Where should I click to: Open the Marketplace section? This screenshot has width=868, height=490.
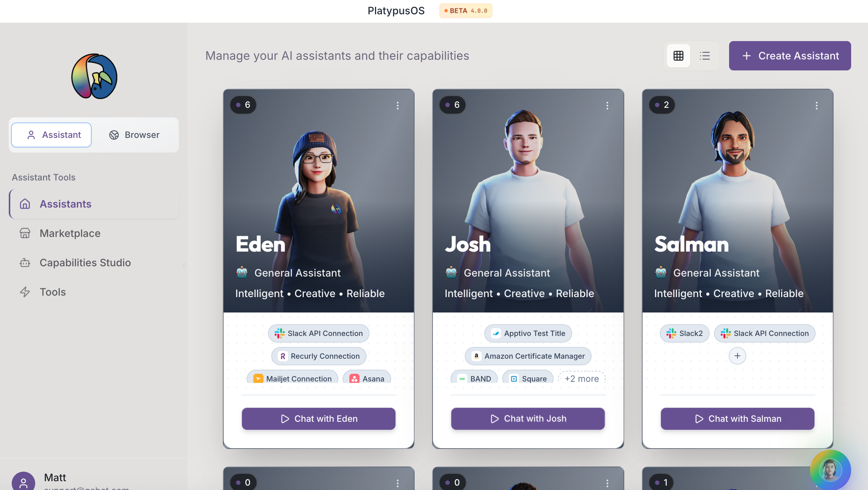[70, 233]
